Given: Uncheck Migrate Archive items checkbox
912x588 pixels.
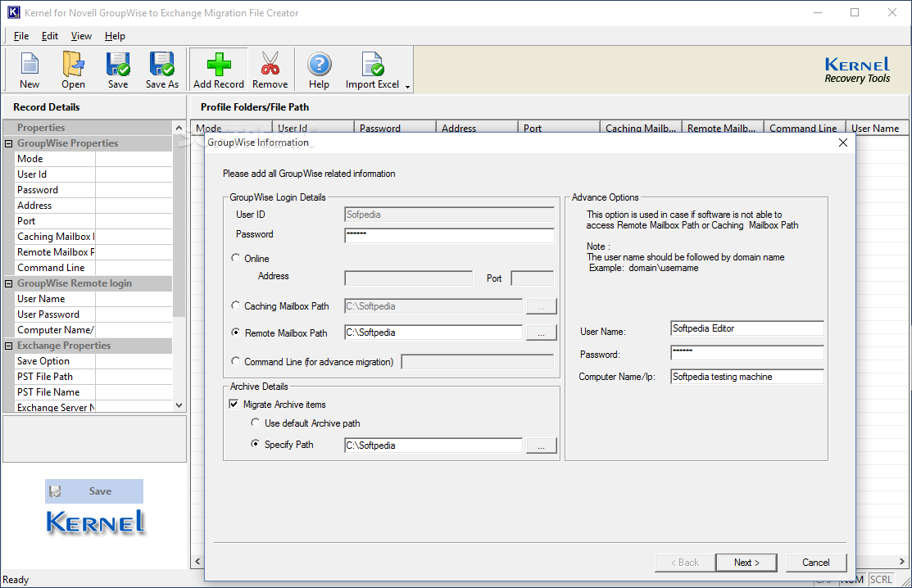Looking at the screenshot, I should pyautogui.click(x=234, y=404).
